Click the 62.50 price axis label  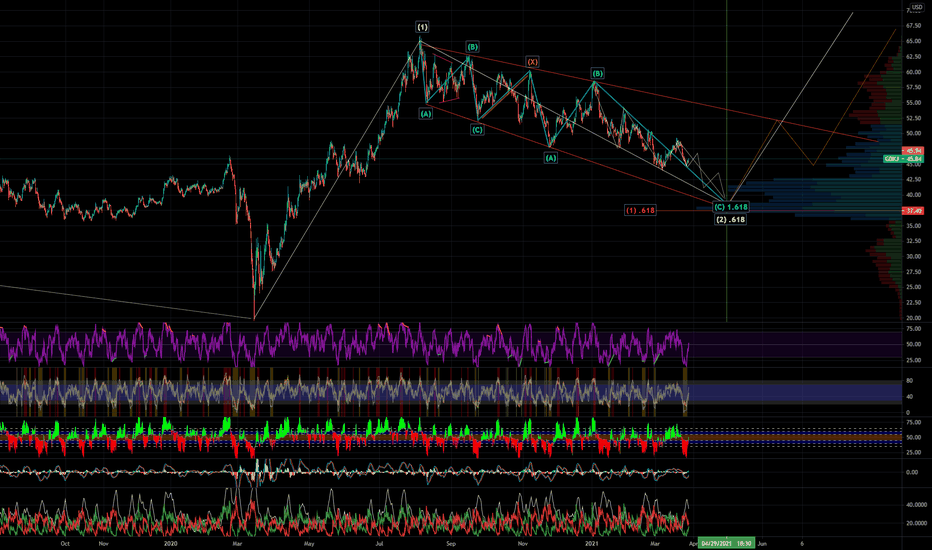(914, 56)
